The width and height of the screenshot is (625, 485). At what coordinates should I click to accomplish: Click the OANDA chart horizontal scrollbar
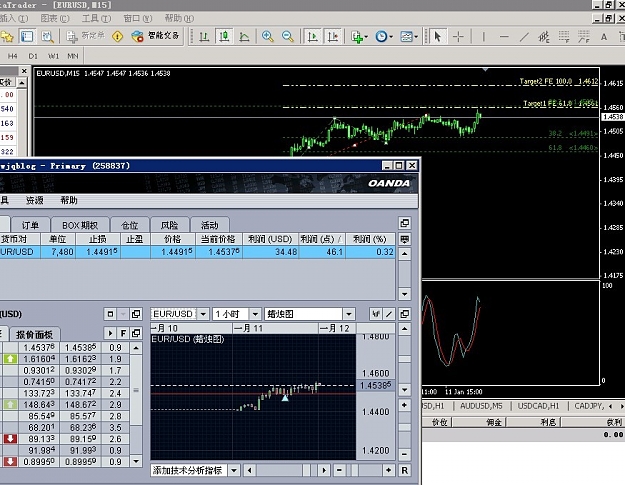(x=287, y=471)
